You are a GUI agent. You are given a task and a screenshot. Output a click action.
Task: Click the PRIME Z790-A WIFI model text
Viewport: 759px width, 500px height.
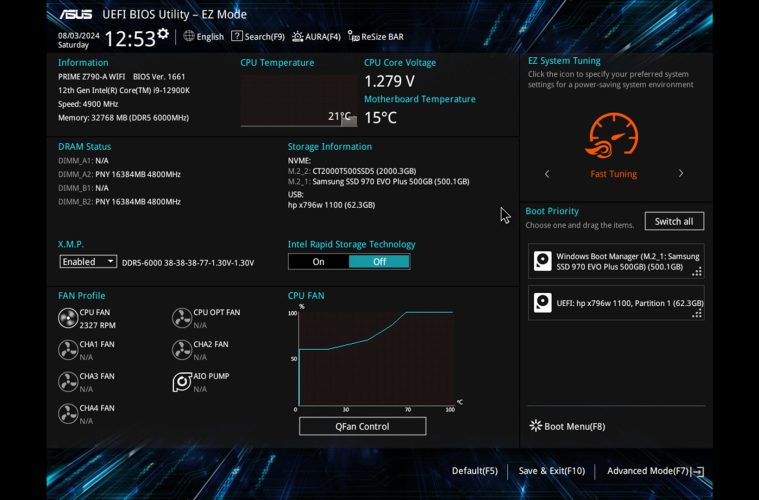tap(91, 76)
